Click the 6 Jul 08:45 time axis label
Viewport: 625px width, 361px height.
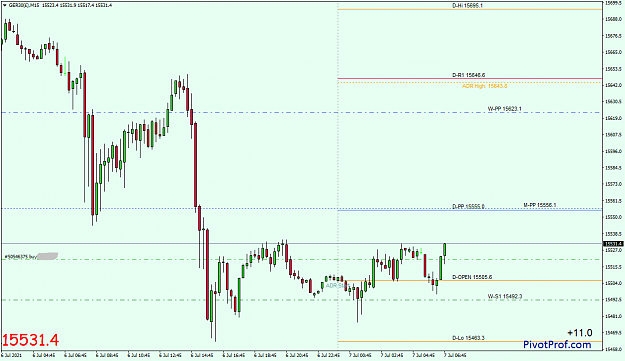pos(106,355)
